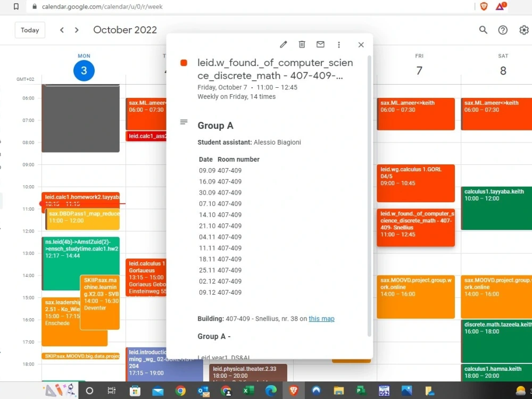Open SKIIP.sax.machine.learning event

[100, 302]
